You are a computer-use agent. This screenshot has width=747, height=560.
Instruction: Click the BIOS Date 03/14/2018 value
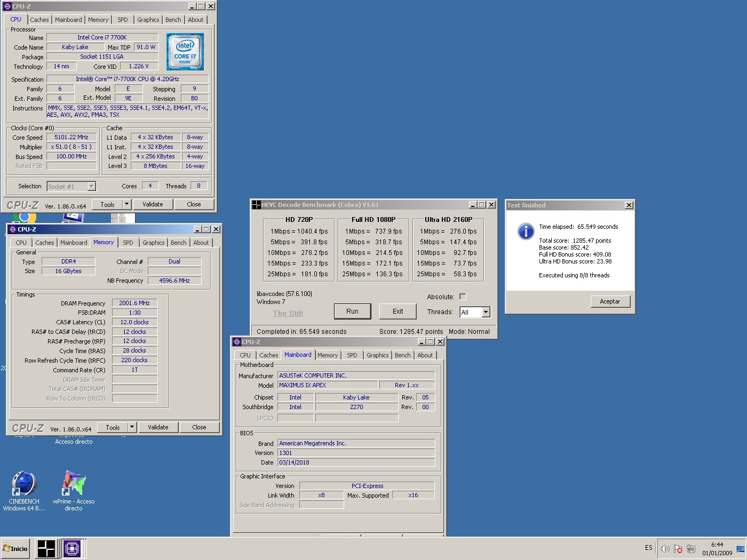356,462
